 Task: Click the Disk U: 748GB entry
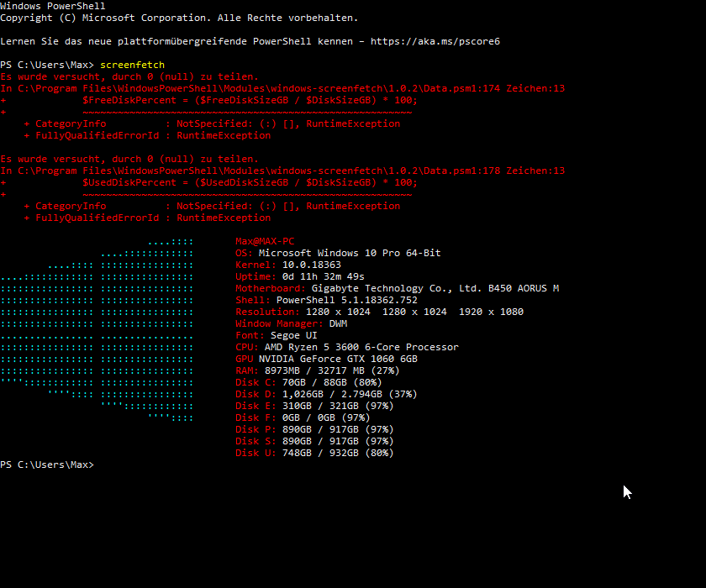[x=314, y=453]
